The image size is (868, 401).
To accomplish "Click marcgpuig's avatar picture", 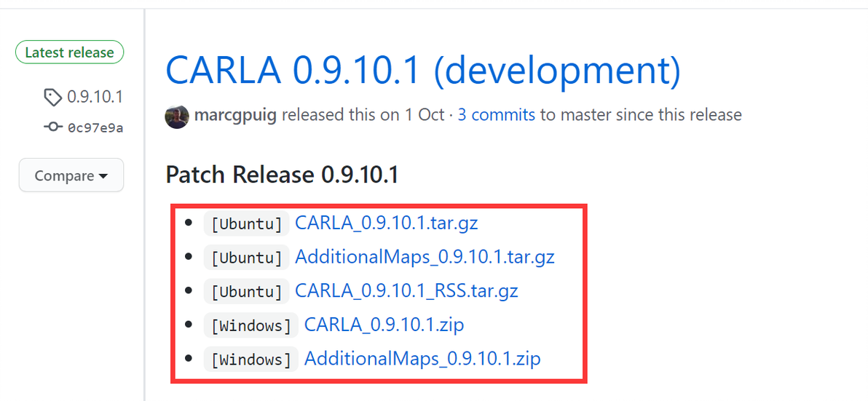I will (x=177, y=116).
